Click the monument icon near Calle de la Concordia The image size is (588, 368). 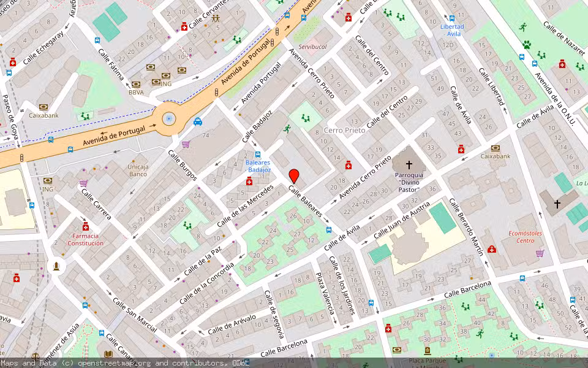pyautogui.click(x=56, y=266)
